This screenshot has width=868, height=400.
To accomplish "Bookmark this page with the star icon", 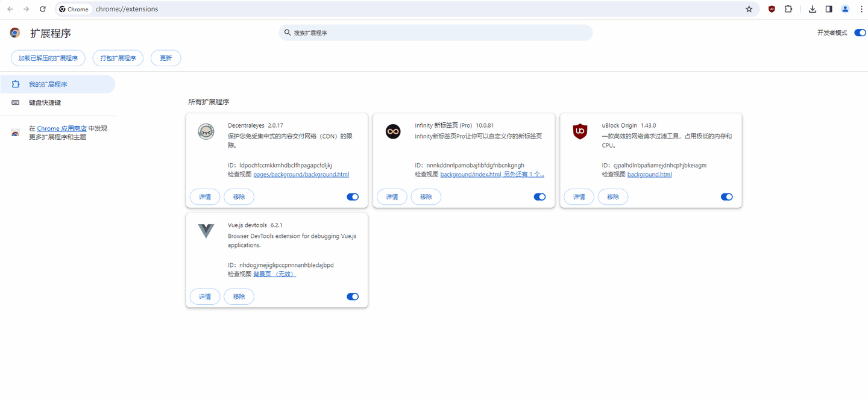I will tap(749, 9).
